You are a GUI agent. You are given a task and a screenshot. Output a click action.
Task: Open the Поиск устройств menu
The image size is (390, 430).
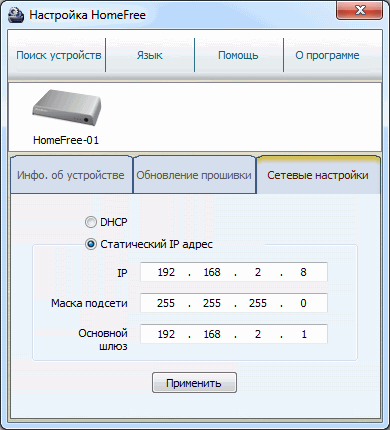(59, 55)
